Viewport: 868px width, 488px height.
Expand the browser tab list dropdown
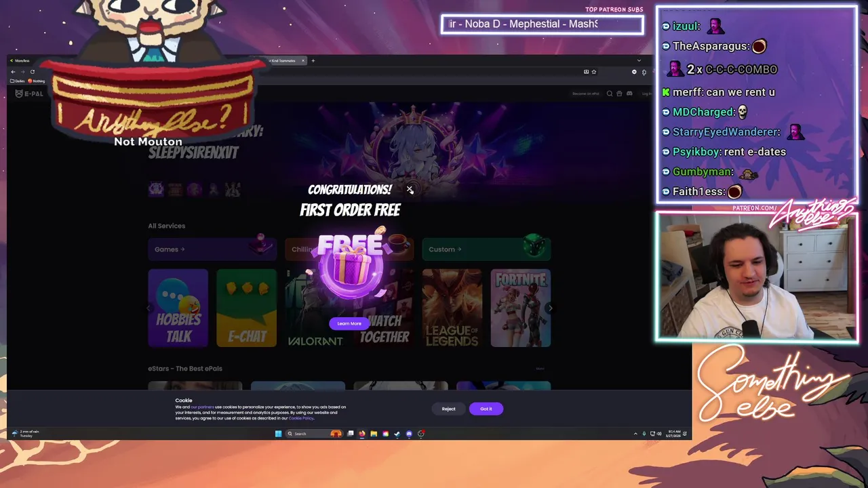638,61
